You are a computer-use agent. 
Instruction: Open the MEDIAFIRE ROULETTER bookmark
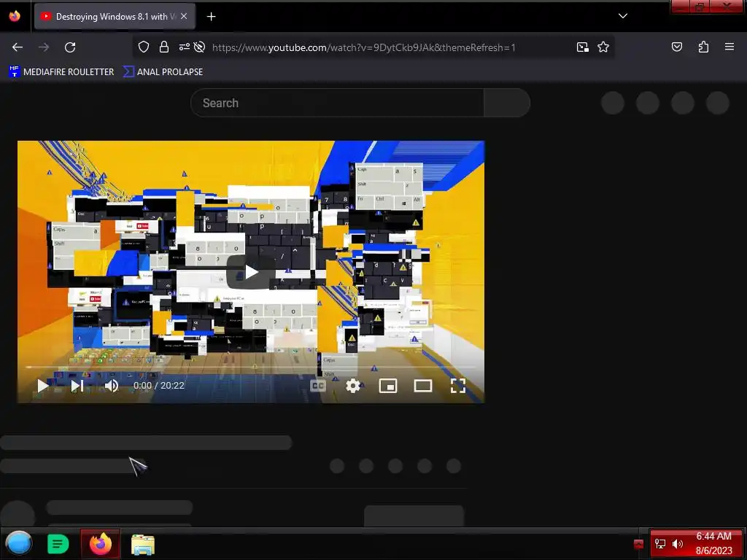coord(61,72)
